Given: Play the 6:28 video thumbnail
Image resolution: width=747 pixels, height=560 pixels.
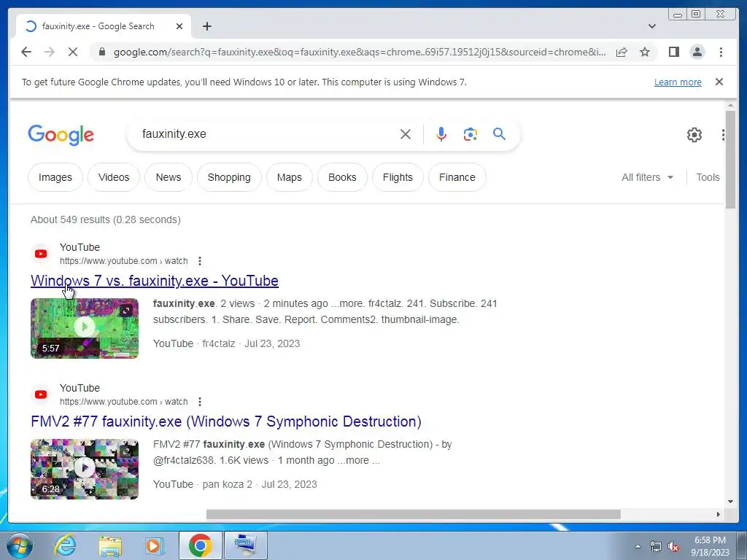Looking at the screenshot, I should point(85,469).
